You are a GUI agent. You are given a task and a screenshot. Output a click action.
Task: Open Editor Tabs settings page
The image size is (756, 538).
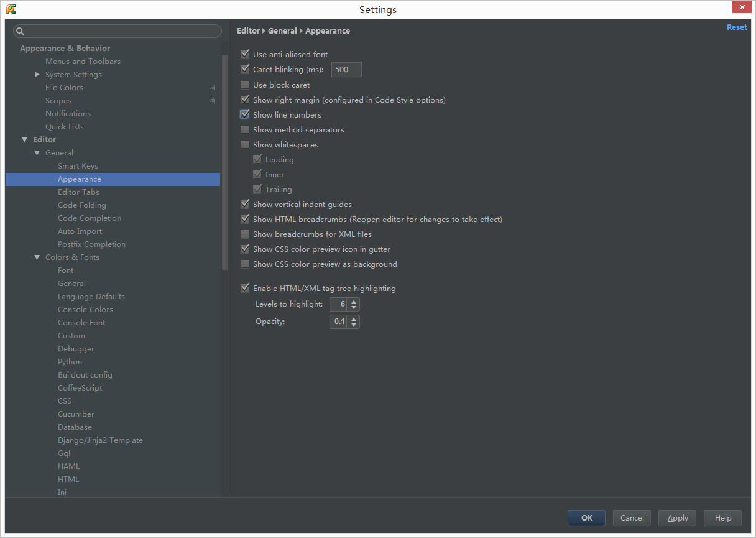[78, 192]
